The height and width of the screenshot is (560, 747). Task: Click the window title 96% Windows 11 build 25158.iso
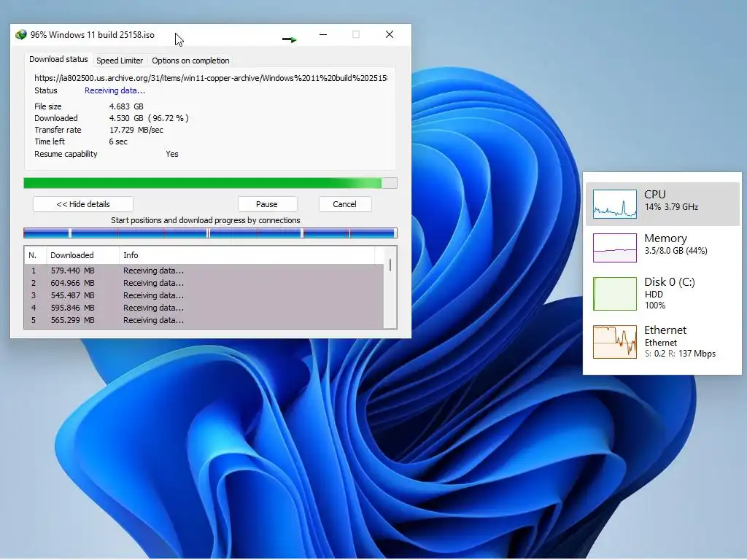pos(93,35)
